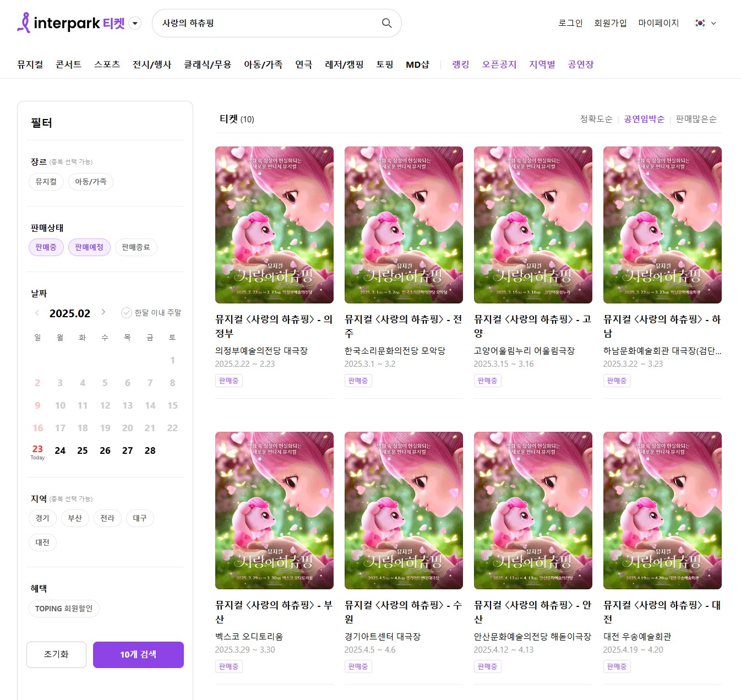Viewport: 741px width, 700px height.
Task: Toggle the 뮤지컬 genre filter chip
Action: click(x=46, y=182)
